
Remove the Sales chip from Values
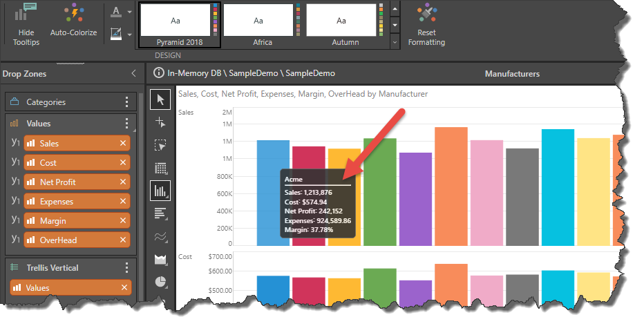point(123,143)
